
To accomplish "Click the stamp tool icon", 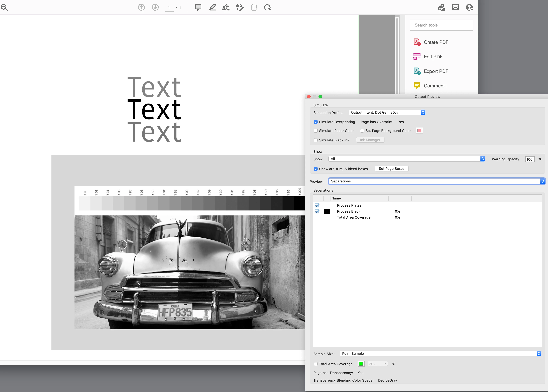I will coord(240,7).
